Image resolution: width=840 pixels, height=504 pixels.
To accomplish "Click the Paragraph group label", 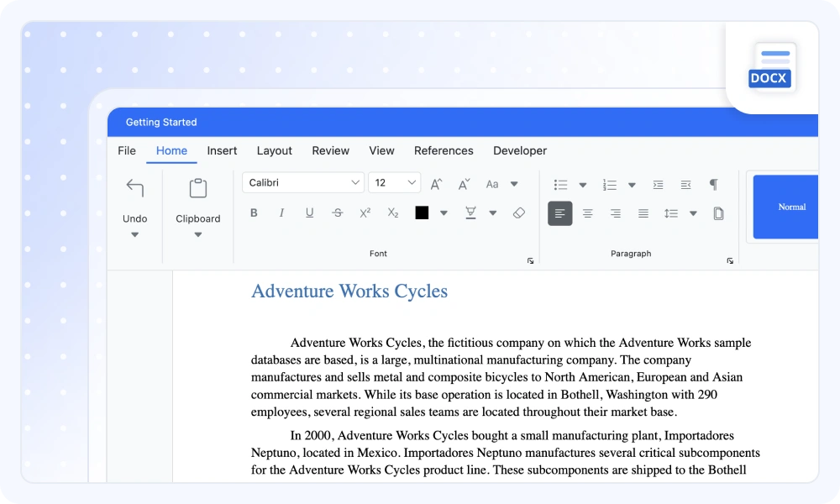I will tap(631, 254).
